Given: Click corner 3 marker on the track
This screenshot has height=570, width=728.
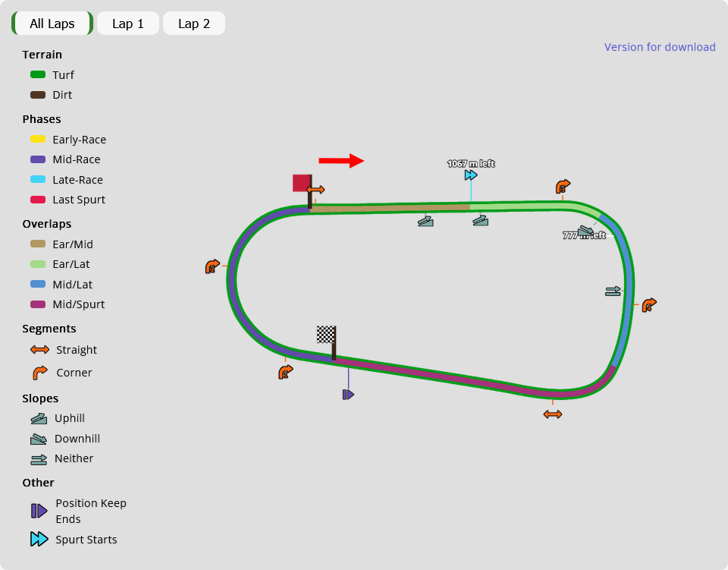Looking at the screenshot, I should [x=563, y=187].
